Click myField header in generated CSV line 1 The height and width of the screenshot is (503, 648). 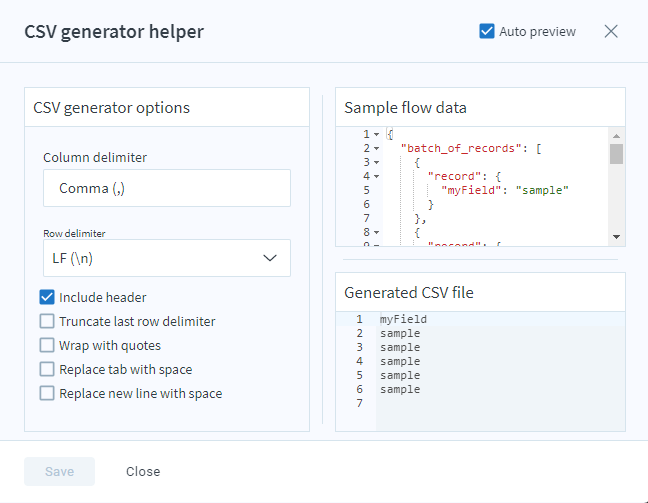pyautogui.click(x=403, y=319)
